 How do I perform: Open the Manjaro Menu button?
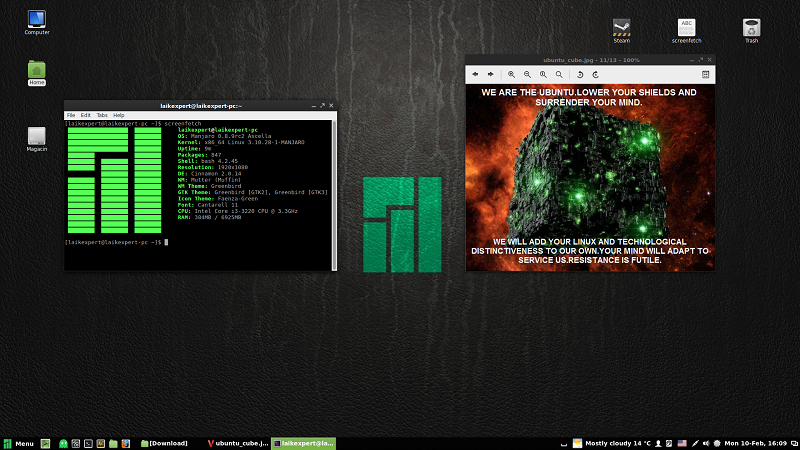(x=18, y=443)
